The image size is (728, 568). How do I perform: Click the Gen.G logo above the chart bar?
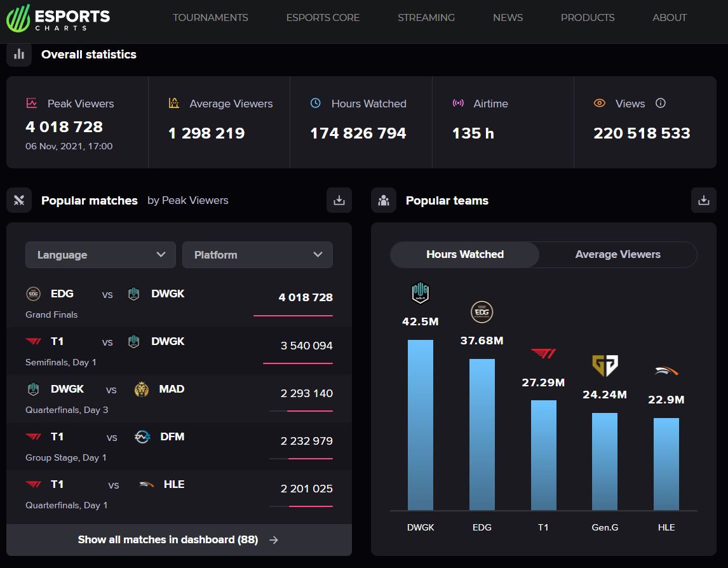(x=605, y=365)
